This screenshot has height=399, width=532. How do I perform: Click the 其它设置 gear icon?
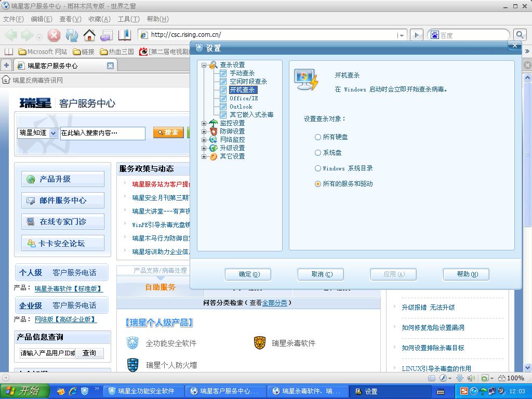213,156
